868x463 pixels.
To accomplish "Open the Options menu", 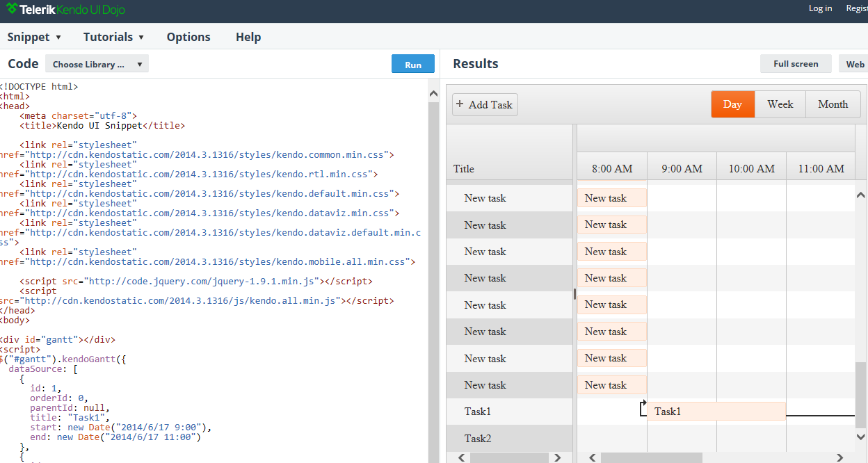I will click(188, 37).
